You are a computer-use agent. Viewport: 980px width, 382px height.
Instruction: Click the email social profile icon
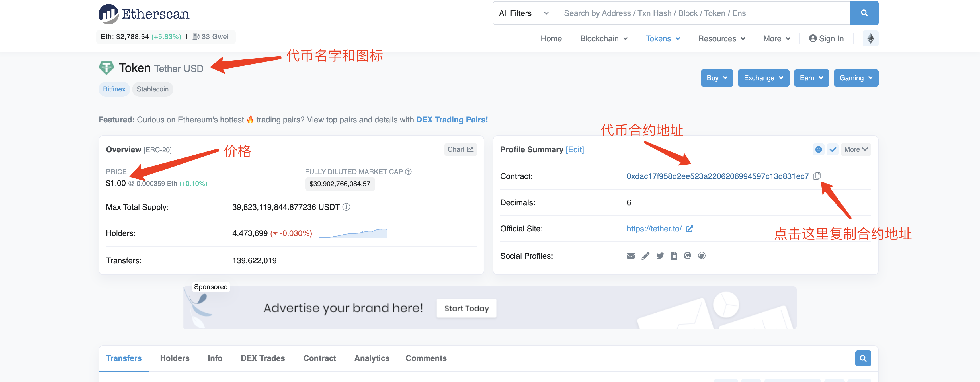tap(630, 256)
